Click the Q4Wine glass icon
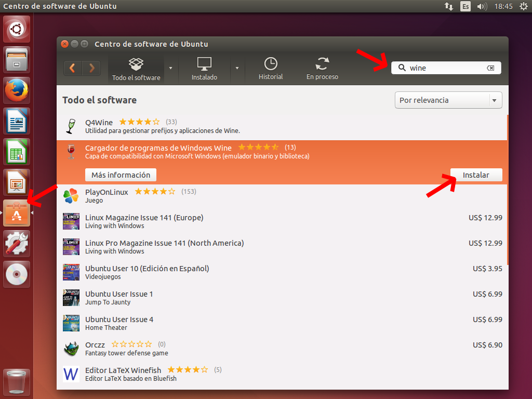Viewport: 532px width, 399px height. coord(71,126)
